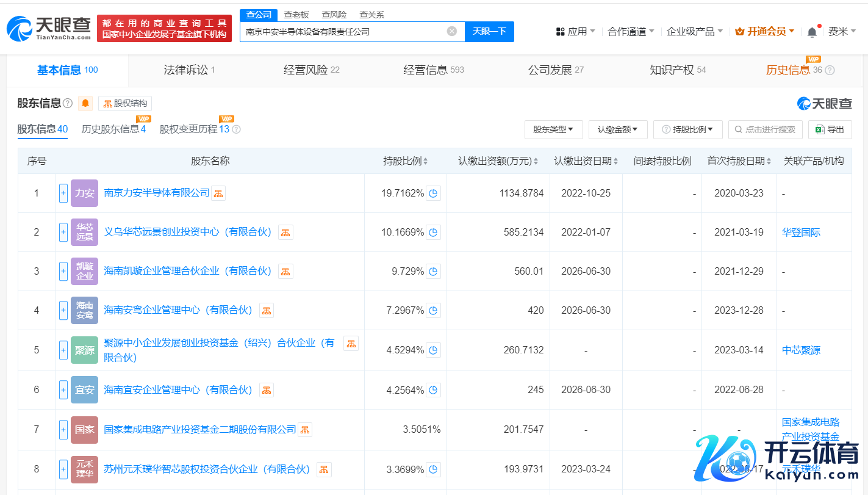Export shareholder list with 导出 button

830,129
